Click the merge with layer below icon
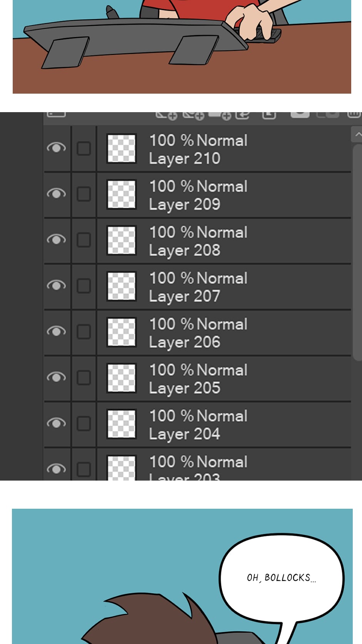Viewport: 362px width, 644px height. point(269,115)
